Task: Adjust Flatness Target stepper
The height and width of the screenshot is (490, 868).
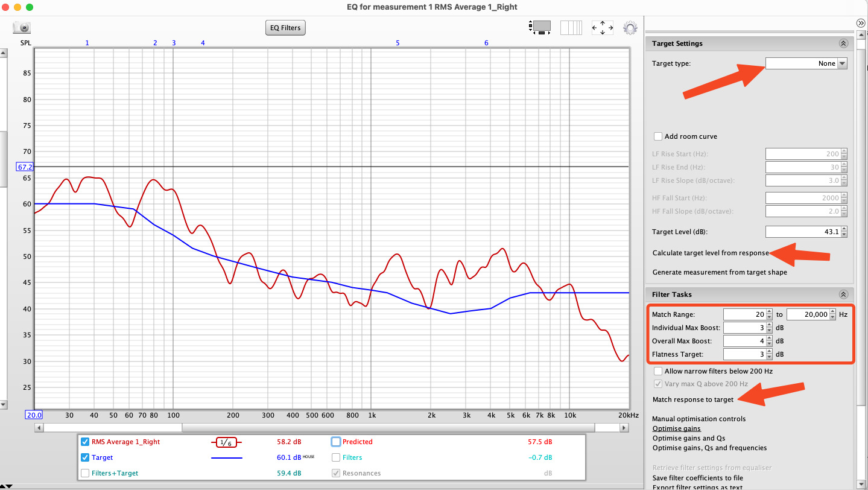Action: (x=768, y=354)
